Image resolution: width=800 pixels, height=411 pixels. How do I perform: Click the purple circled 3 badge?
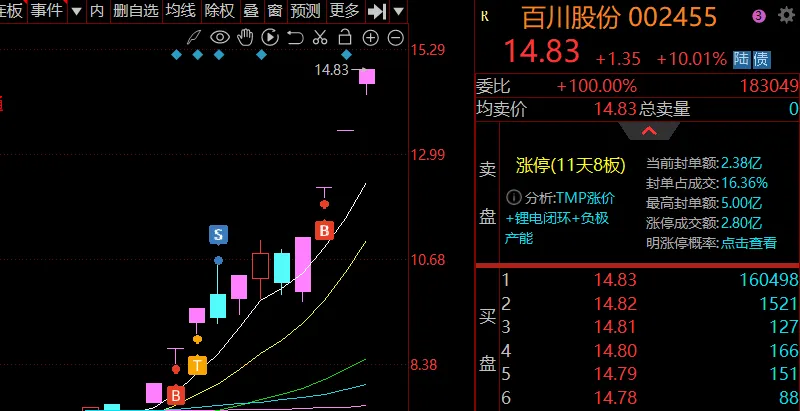[x=759, y=16]
